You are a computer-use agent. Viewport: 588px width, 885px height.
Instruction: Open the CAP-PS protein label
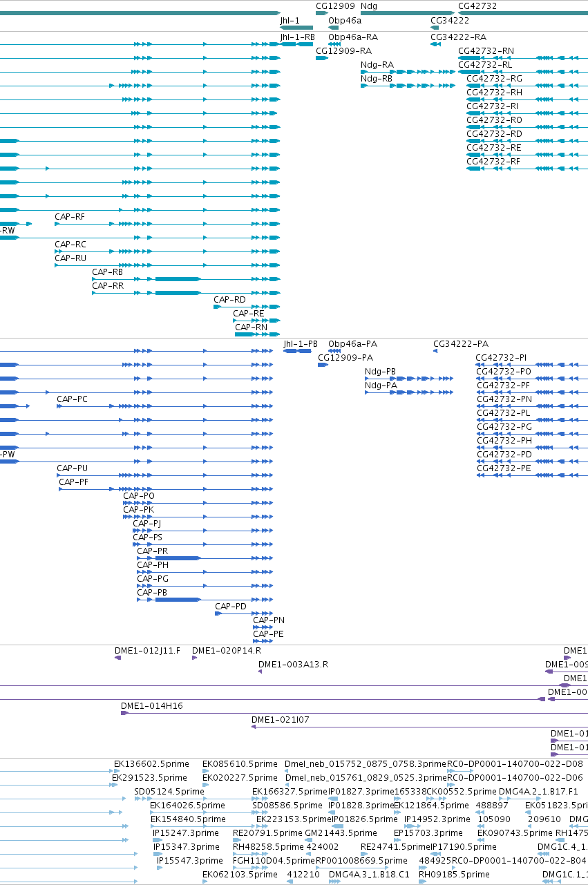[x=148, y=537]
